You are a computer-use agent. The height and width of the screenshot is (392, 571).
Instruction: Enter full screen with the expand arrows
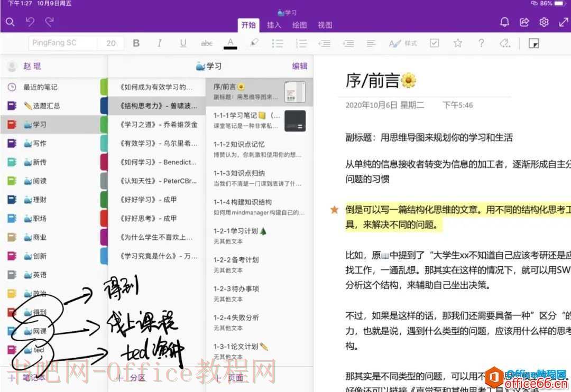click(564, 22)
